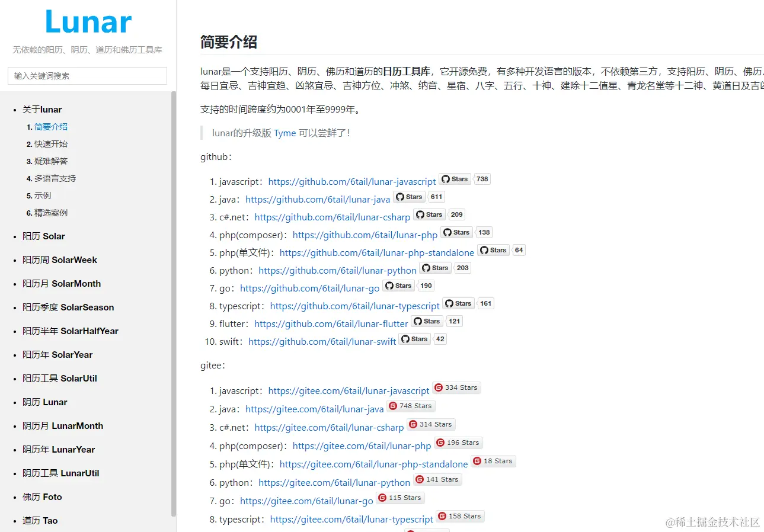The height and width of the screenshot is (532, 764).
Task: Expand 阴历 Lunar in the sidebar
Action: click(x=45, y=402)
